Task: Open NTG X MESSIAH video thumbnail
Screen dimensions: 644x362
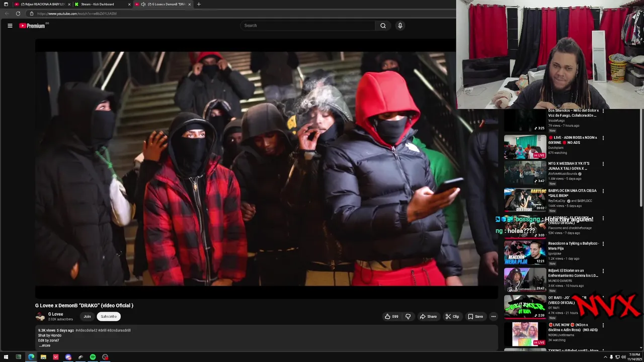Action: pyautogui.click(x=525, y=172)
